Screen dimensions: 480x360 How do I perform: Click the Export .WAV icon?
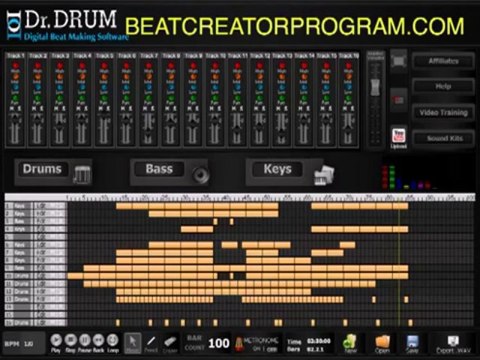click(x=453, y=344)
